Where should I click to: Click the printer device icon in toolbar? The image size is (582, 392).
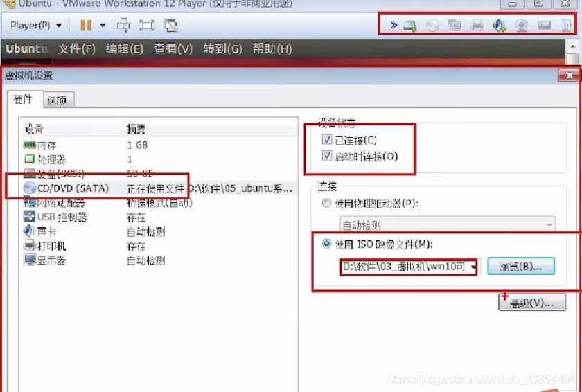coord(477,26)
